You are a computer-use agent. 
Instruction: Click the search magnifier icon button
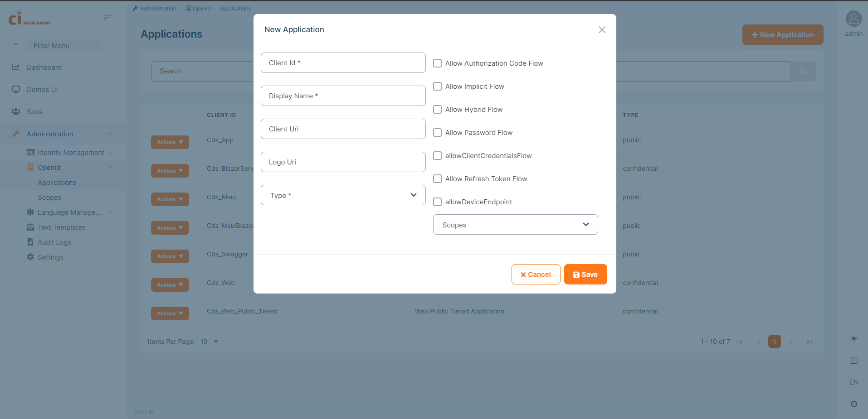click(x=803, y=71)
